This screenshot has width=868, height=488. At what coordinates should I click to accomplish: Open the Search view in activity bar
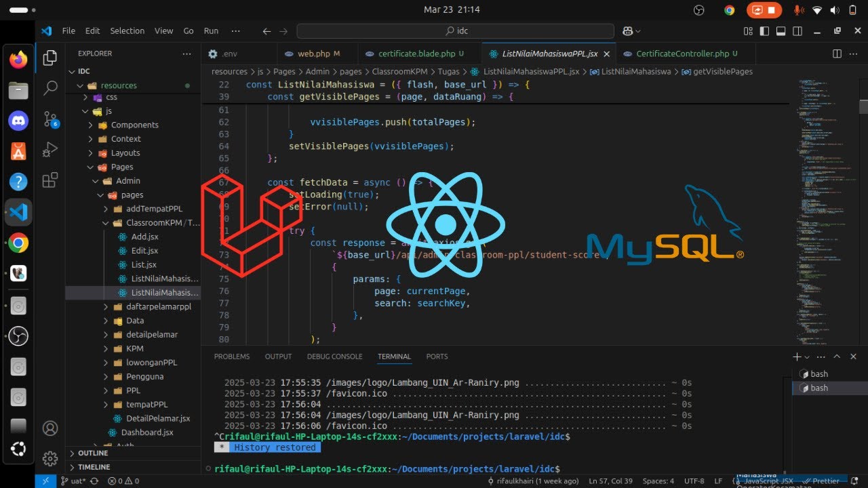pos(50,89)
